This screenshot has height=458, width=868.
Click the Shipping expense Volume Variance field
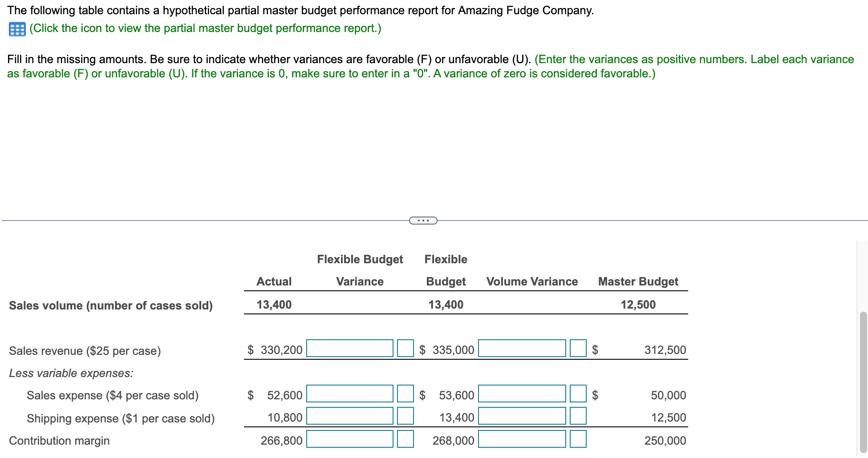521,417
